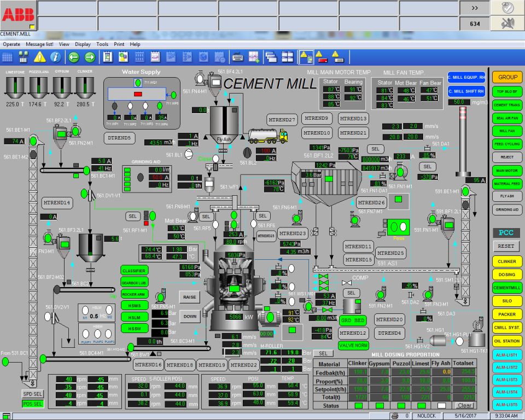Toggle the SEL button above GRD BED
Screen dimensions: 525x420
pos(352,294)
